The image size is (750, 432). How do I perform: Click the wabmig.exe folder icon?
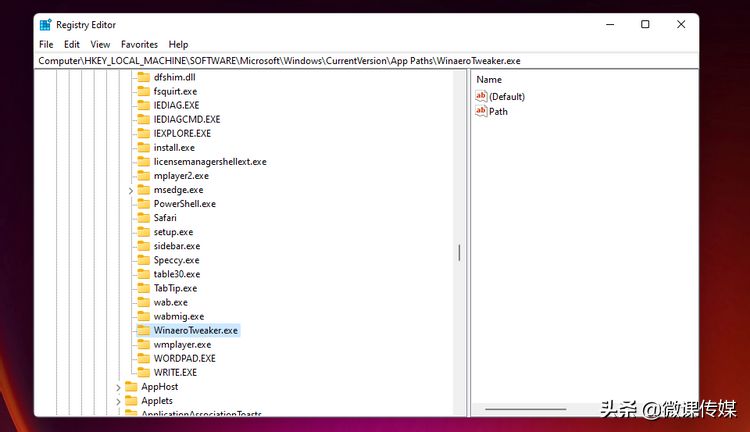coord(143,316)
